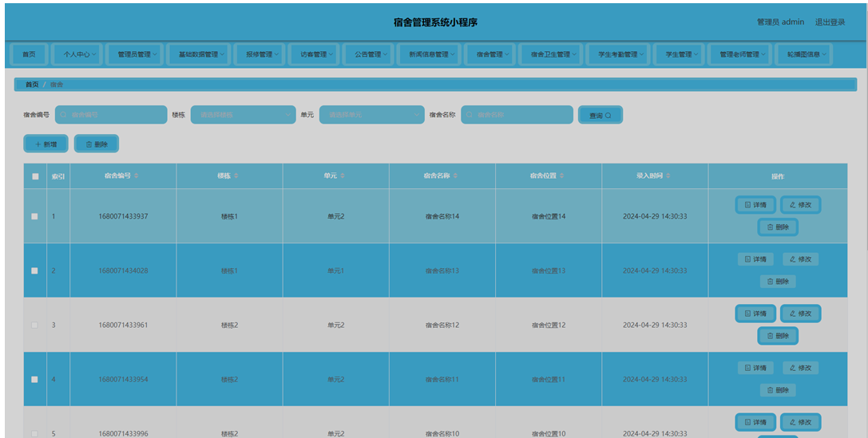Click the 新增 plus button

pos(46,144)
